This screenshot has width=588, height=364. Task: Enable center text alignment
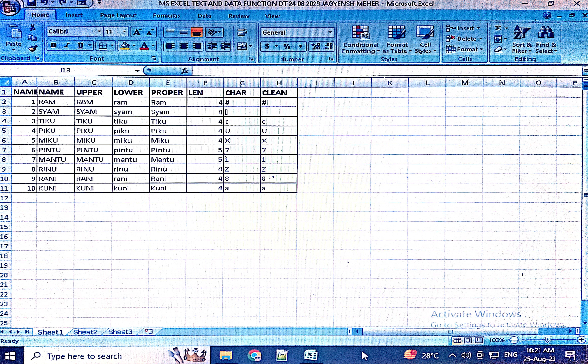pos(184,46)
